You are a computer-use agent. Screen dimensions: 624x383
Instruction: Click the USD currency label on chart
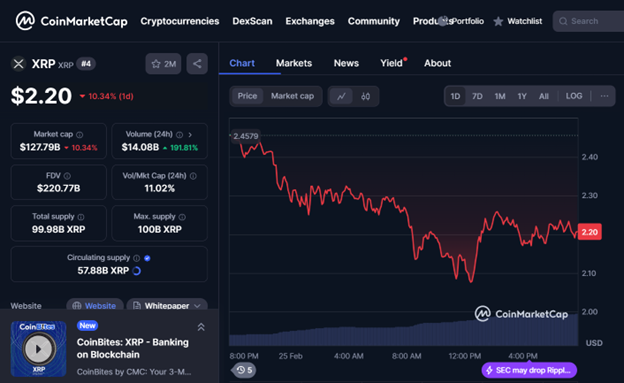[x=594, y=343]
